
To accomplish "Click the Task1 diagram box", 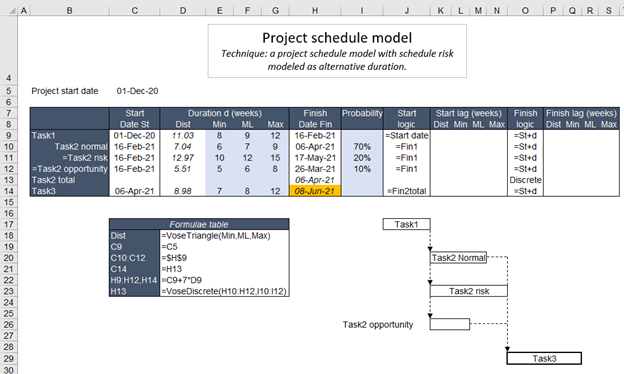I will pyautogui.click(x=406, y=224).
